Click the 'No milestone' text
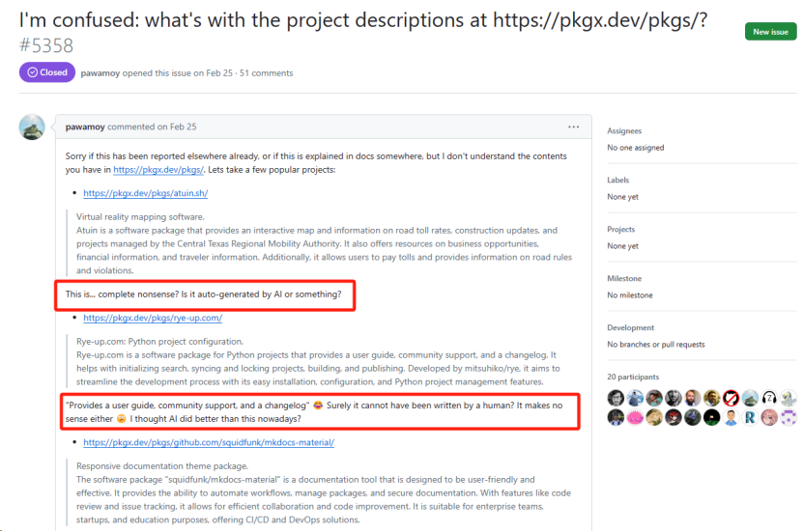 coord(630,295)
